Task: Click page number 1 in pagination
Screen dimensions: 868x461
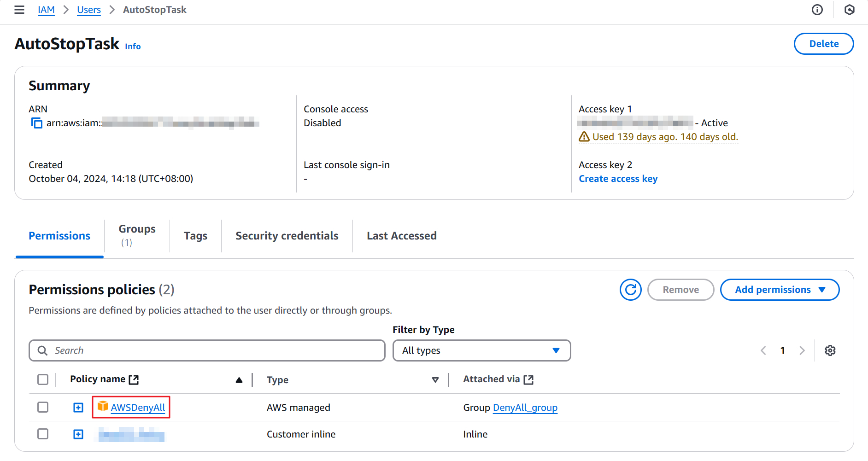Action: pos(782,350)
